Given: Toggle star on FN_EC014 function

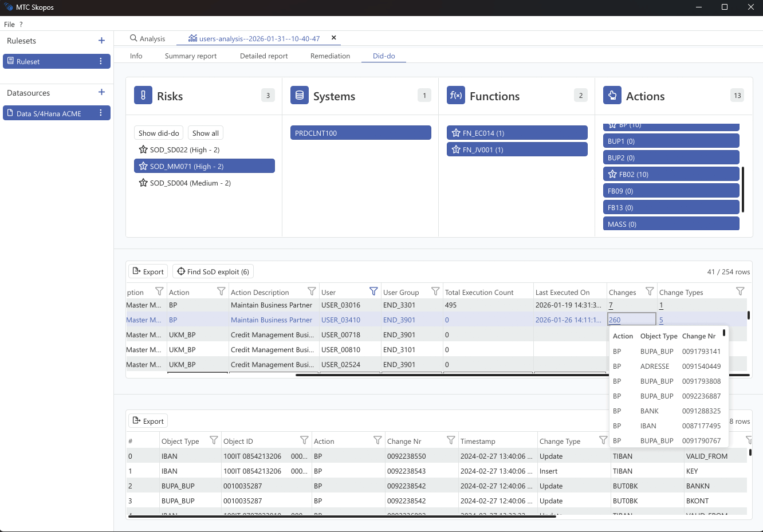Looking at the screenshot, I should pyautogui.click(x=456, y=133).
